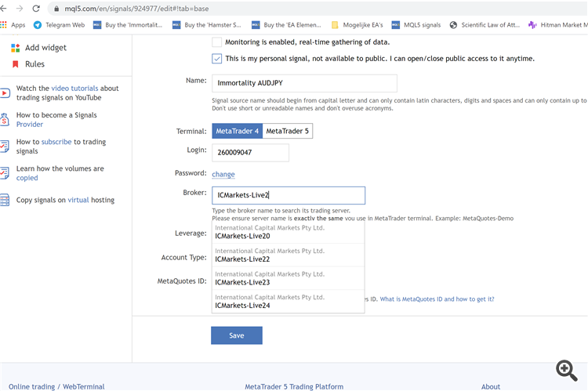Choose ICMarkets-Live23 from suggestions
Image resolution: width=588 pixels, height=391 pixels.
tap(288, 278)
